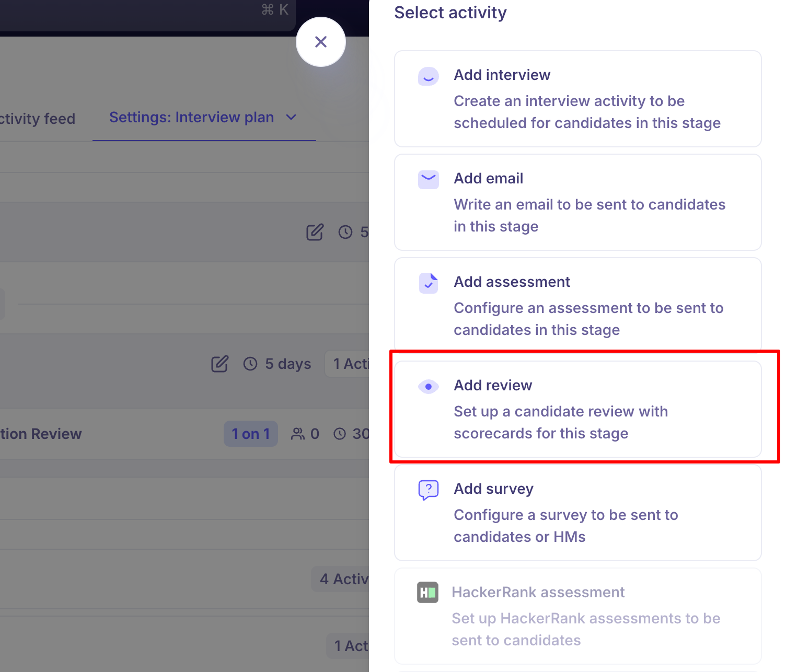This screenshot has height=672, width=786.
Task: Switch to the Activity feed tab
Action: (x=38, y=119)
